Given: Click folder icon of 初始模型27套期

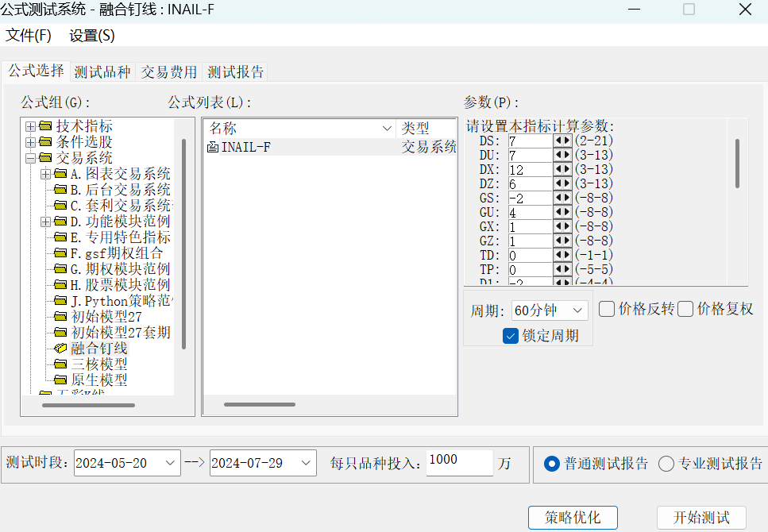Looking at the screenshot, I should click(x=60, y=332).
